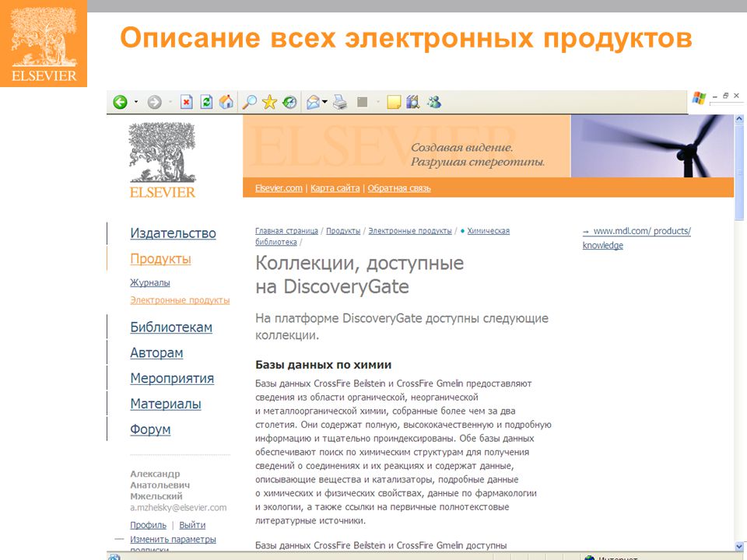Open History via the clock globe icon

(289, 102)
